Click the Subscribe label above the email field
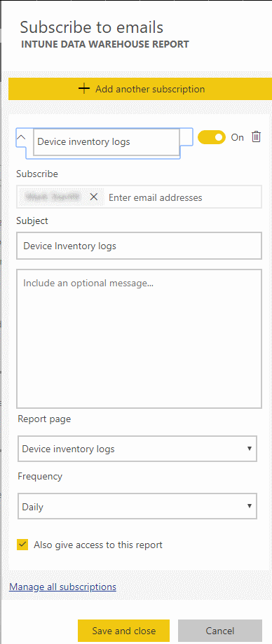The height and width of the screenshot is (644, 272). click(x=37, y=174)
